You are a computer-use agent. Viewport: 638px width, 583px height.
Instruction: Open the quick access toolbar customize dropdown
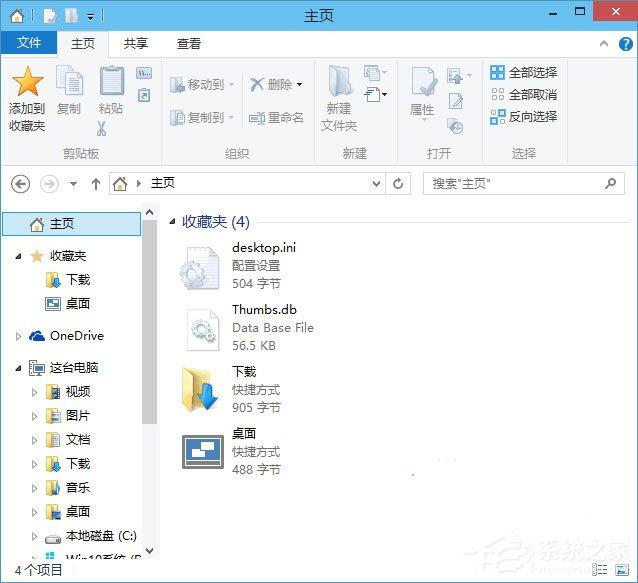point(90,17)
